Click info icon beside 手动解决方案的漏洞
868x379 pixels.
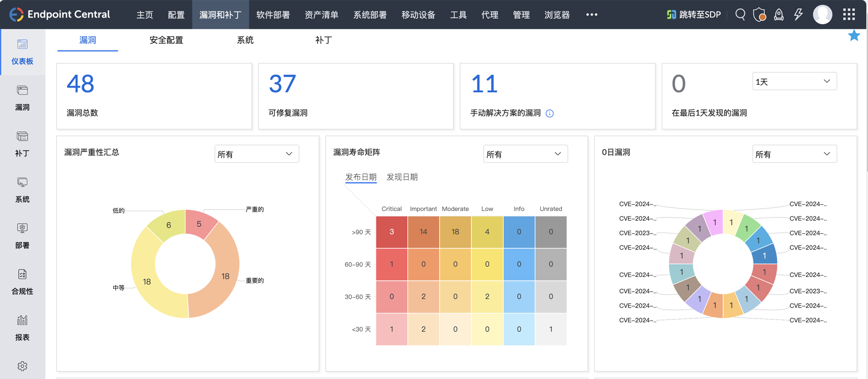(550, 114)
